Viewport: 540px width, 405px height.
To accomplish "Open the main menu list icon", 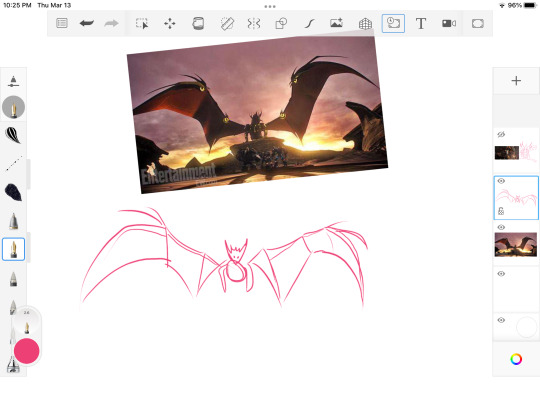I will point(62,23).
